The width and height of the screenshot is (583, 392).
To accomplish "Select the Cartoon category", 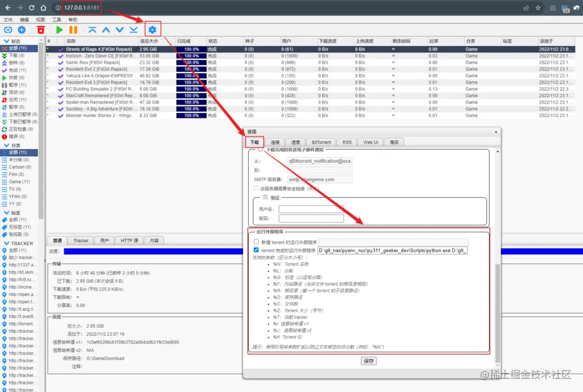I will click(19, 167).
